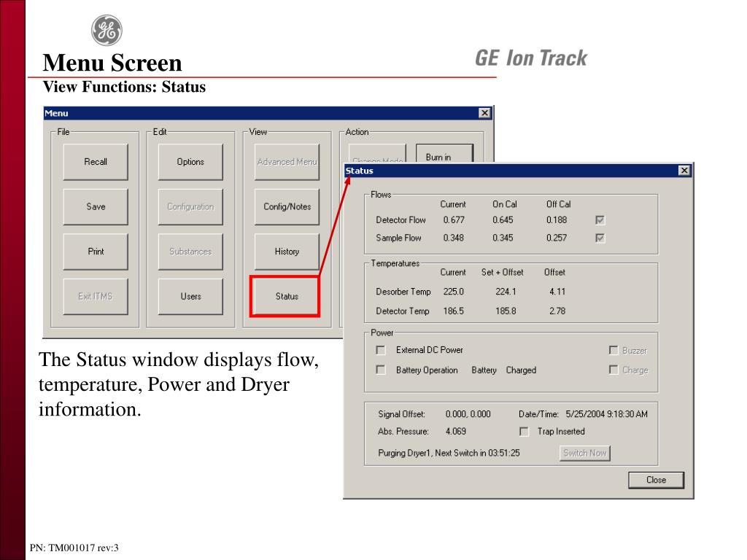Click the GE Ion Track heading
Image resolution: width=747 pixels, height=560 pixels.
[x=531, y=58]
